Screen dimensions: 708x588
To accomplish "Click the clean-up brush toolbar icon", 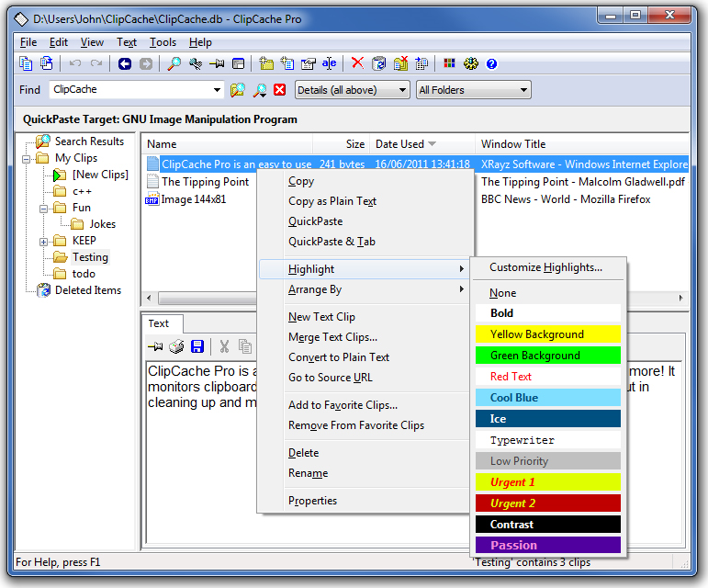I will click(196, 63).
